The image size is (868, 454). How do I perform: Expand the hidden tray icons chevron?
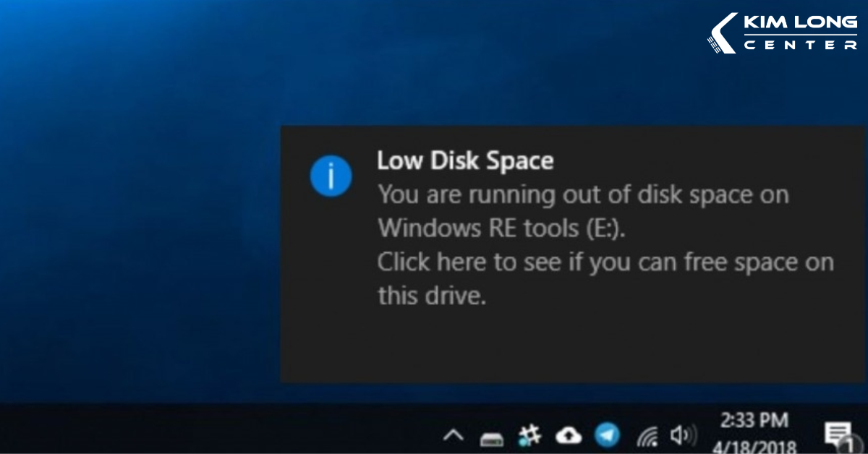(454, 435)
